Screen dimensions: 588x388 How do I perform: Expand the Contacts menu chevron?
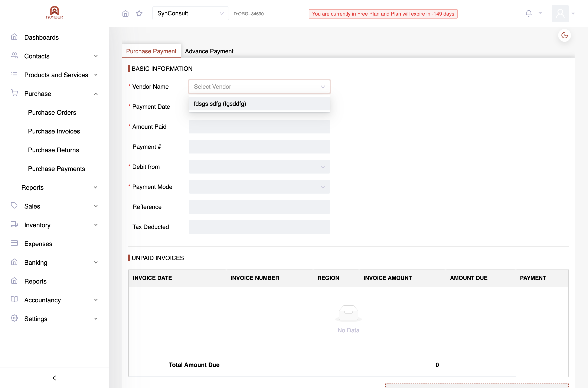[x=96, y=56]
